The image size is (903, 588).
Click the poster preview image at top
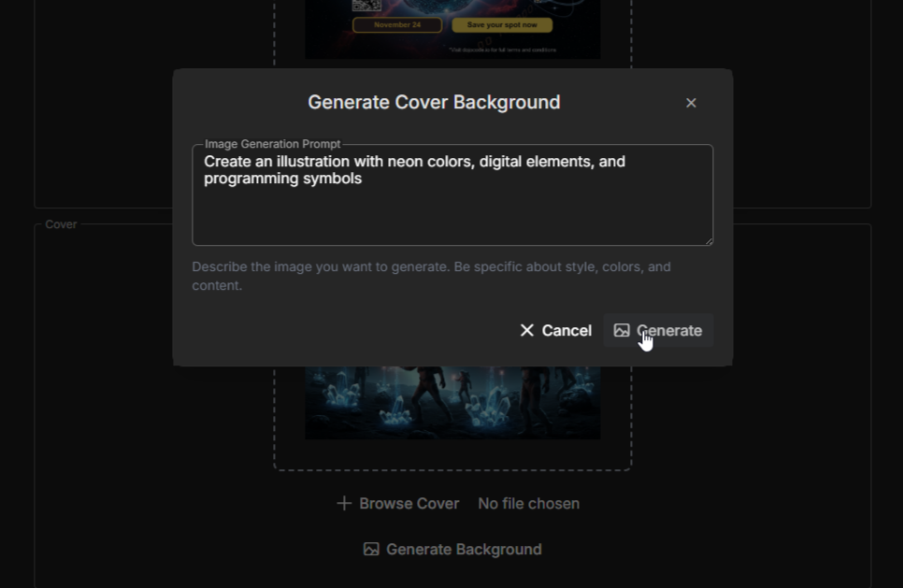pos(452,28)
